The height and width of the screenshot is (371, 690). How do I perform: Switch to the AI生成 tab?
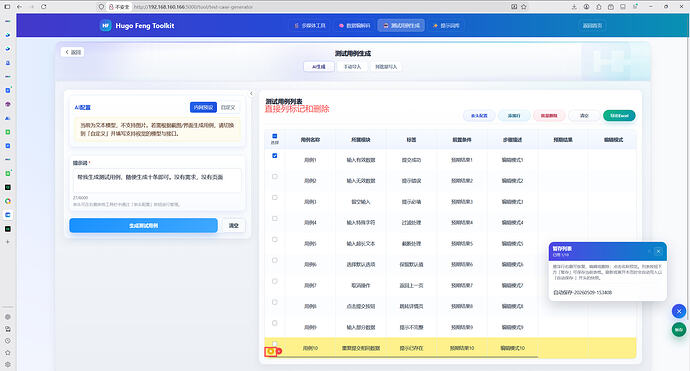pos(319,67)
